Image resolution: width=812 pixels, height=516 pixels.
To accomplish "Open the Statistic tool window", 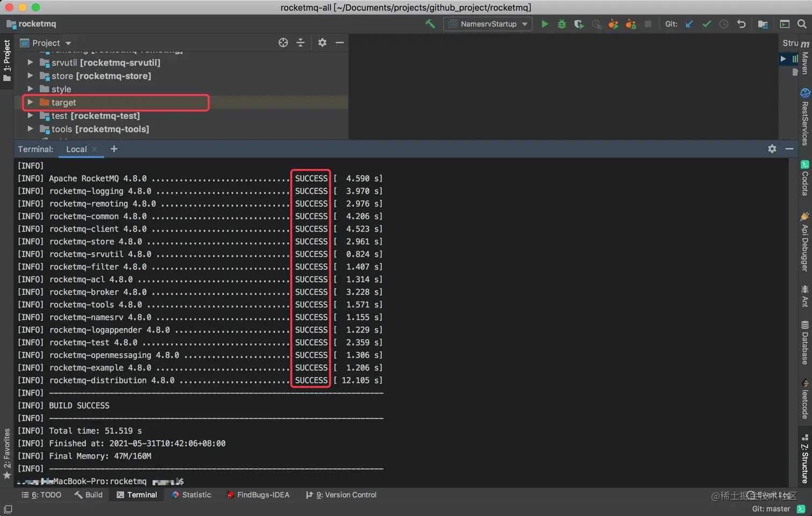I will click(x=191, y=495).
